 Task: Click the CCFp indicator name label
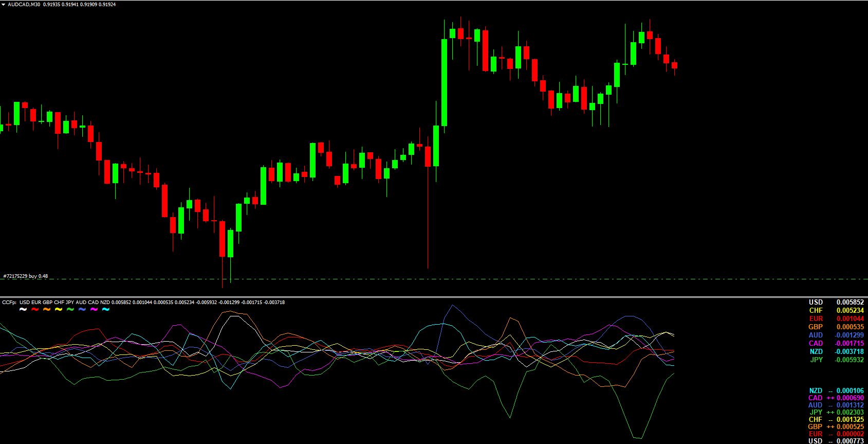(x=9, y=302)
